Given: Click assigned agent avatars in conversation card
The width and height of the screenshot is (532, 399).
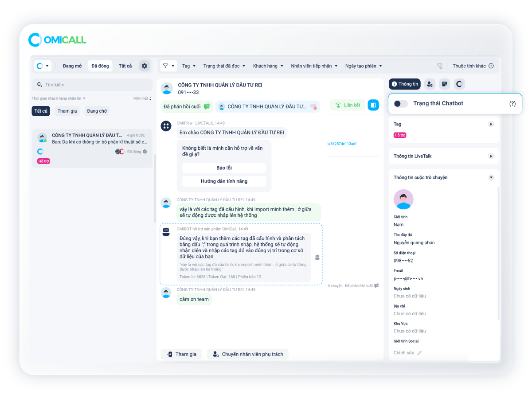Looking at the screenshot, I should [x=120, y=152].
